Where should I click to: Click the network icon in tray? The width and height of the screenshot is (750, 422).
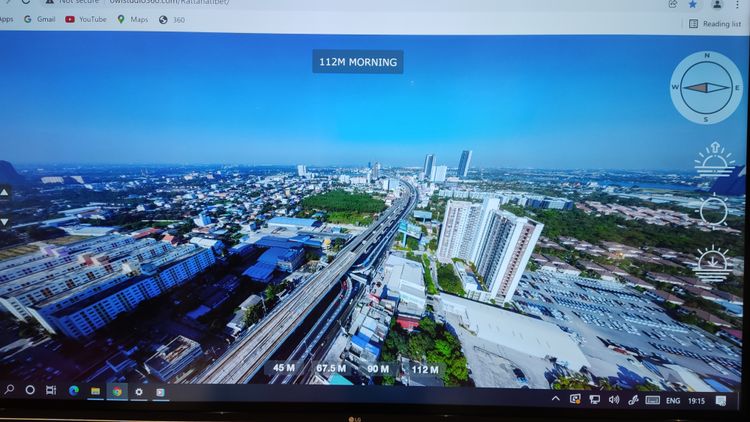[595, 400]
